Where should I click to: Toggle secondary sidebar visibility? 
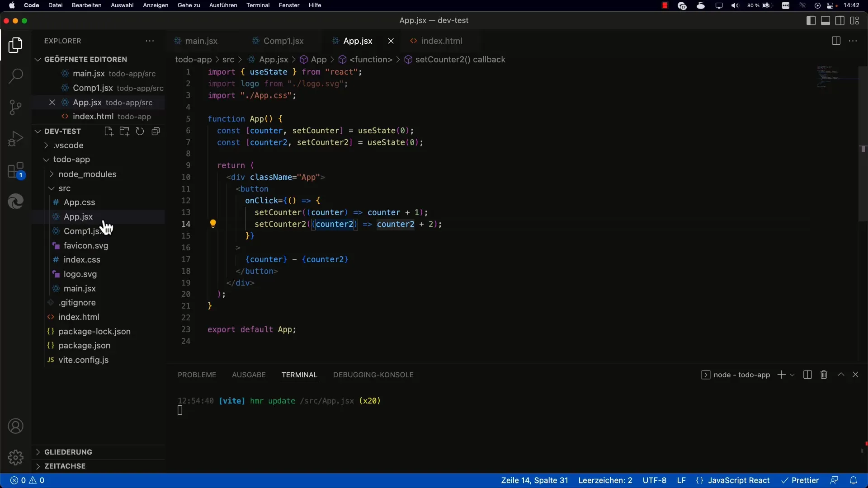(840, 21)
